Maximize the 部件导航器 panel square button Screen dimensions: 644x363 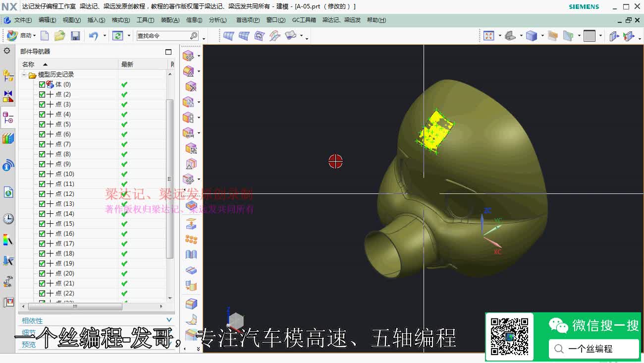tap(168, 52)
